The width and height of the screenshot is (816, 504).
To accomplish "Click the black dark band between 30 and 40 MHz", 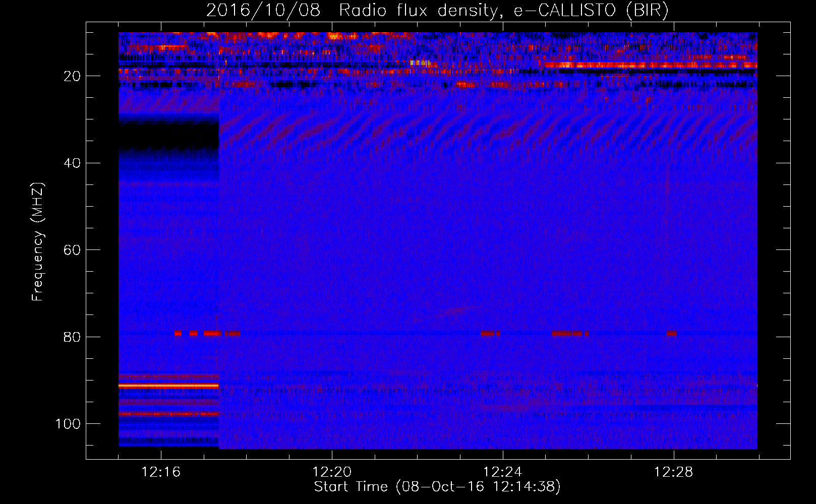I will (x=168, y=136).
